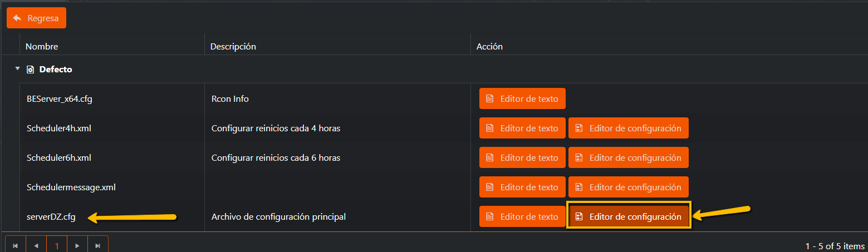Screen dimensions: 868x252
Task: Select page 1 in pager
Action: [x=57, y=245]
